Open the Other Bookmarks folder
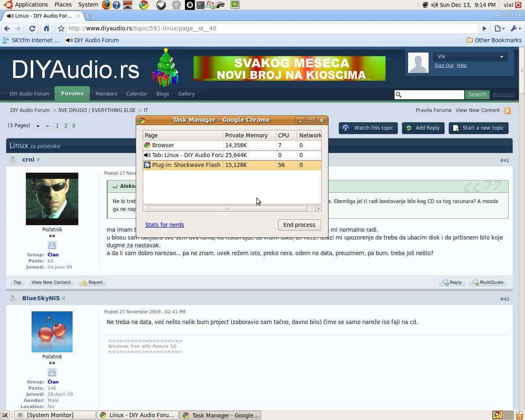 (x=494, y=40)
